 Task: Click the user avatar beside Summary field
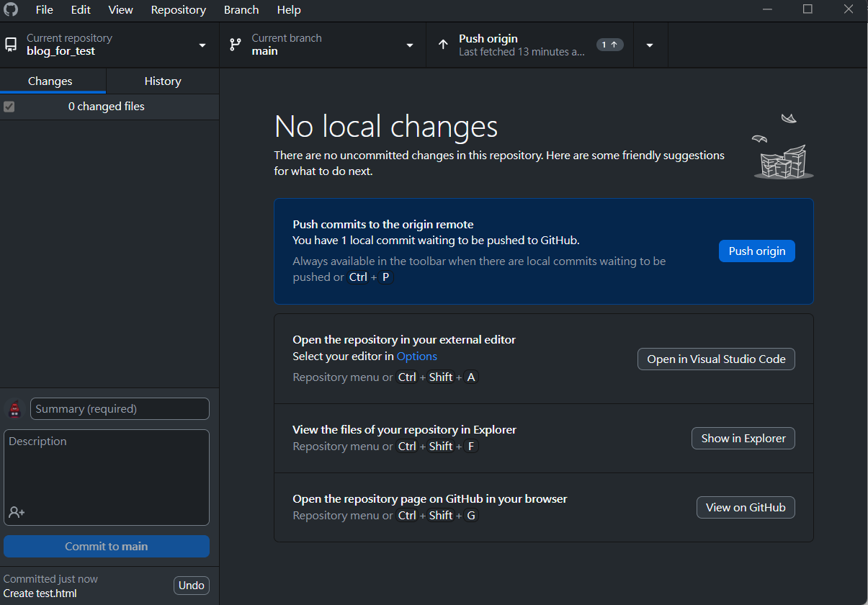15,409
